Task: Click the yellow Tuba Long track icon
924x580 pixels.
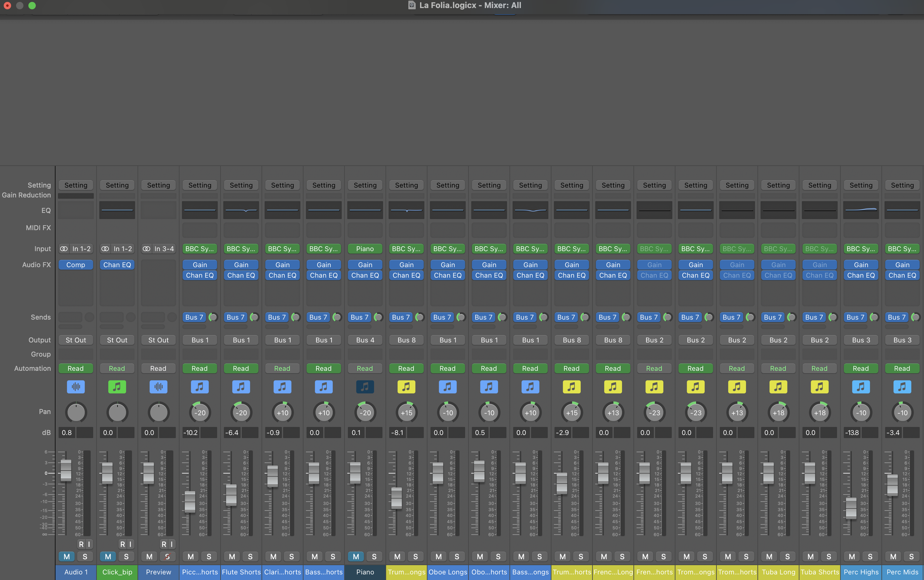Action: tap(778, 387)
